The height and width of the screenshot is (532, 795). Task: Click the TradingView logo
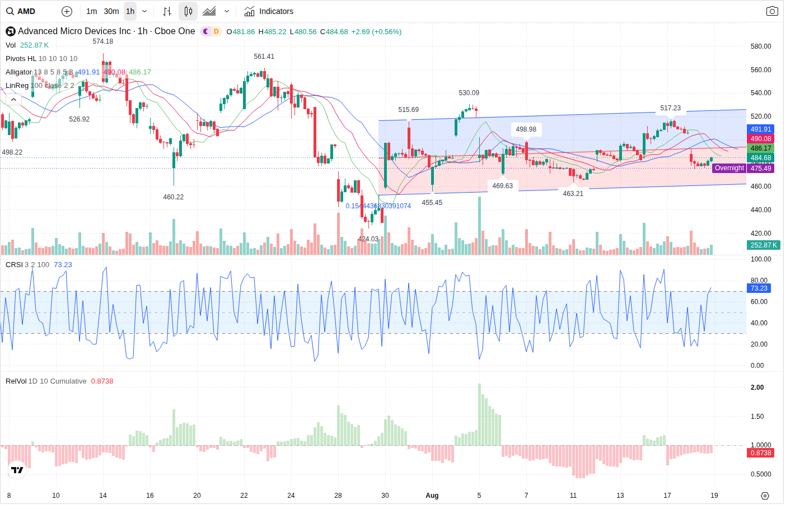(17, 470)
